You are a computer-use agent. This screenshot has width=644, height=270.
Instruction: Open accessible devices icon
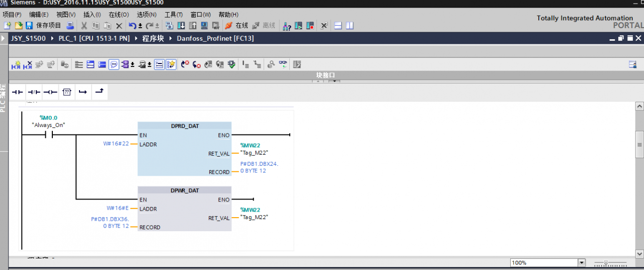click(x=287, y=25)
